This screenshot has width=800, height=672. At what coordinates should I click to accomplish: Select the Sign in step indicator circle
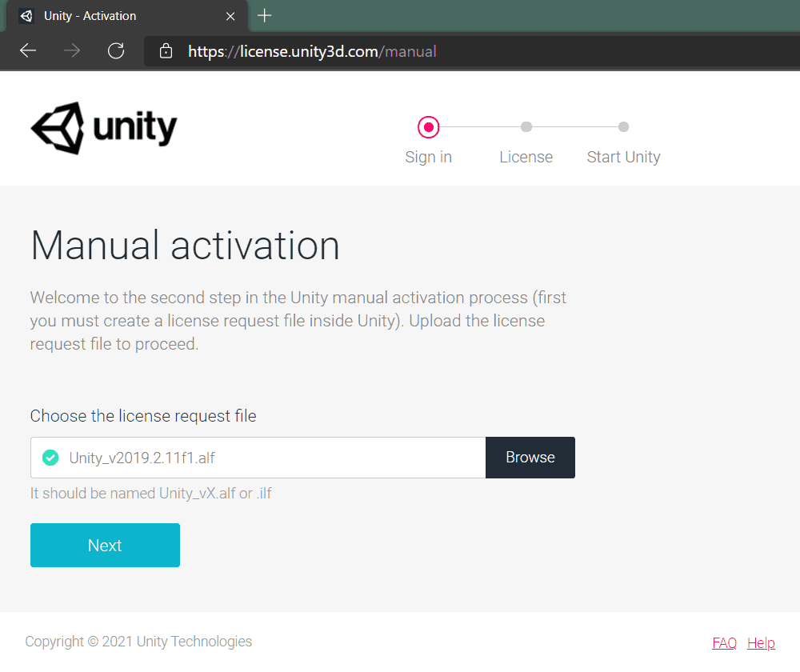coord(429,126)
